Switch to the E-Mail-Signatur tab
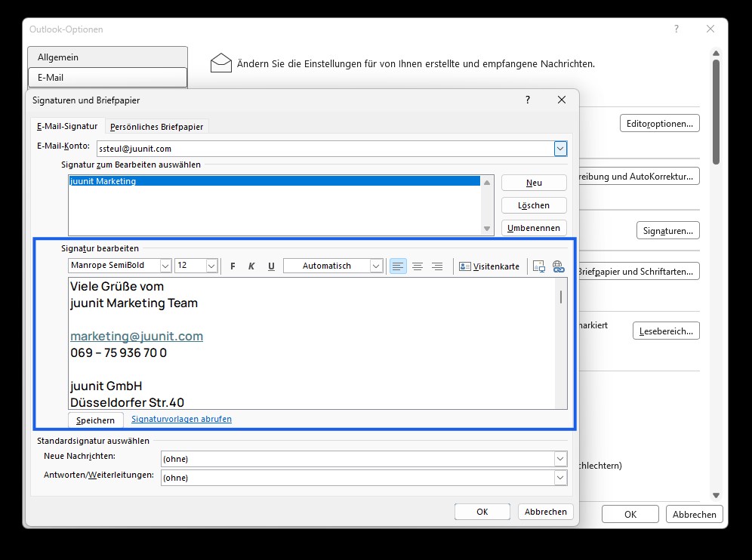Viewport: 752px width, 560px height. coord(67,126)
